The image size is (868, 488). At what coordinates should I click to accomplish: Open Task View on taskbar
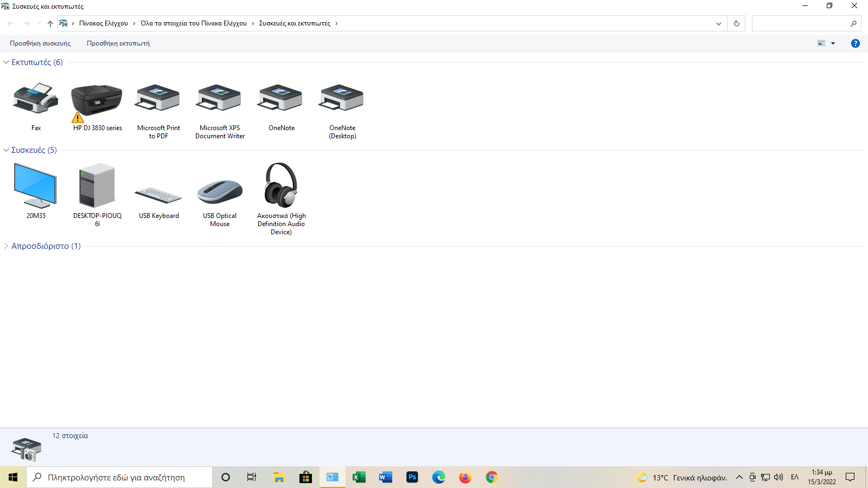tap(252, 477)
